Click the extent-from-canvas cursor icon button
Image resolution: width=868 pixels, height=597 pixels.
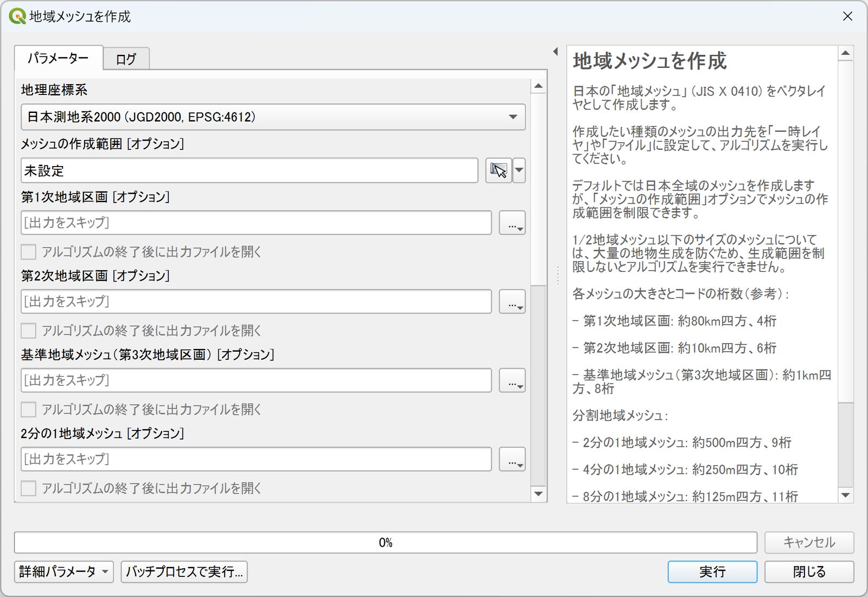click(499, 170)
